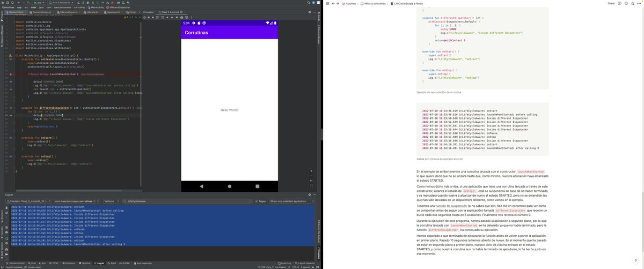Select the MainActivity breadcrumb in navigation bar
The height and width of the screenshot is (269, 644).
coord(96,8)
